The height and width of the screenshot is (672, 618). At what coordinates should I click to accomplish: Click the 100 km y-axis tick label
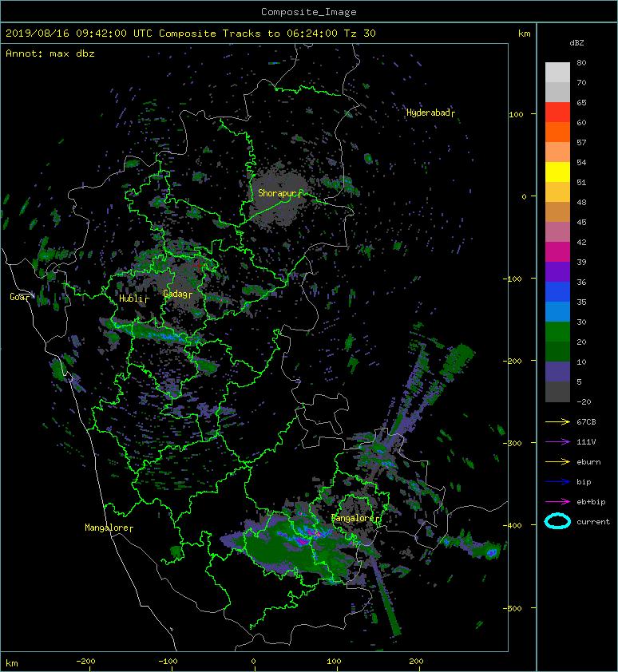[x=516, y=114]
